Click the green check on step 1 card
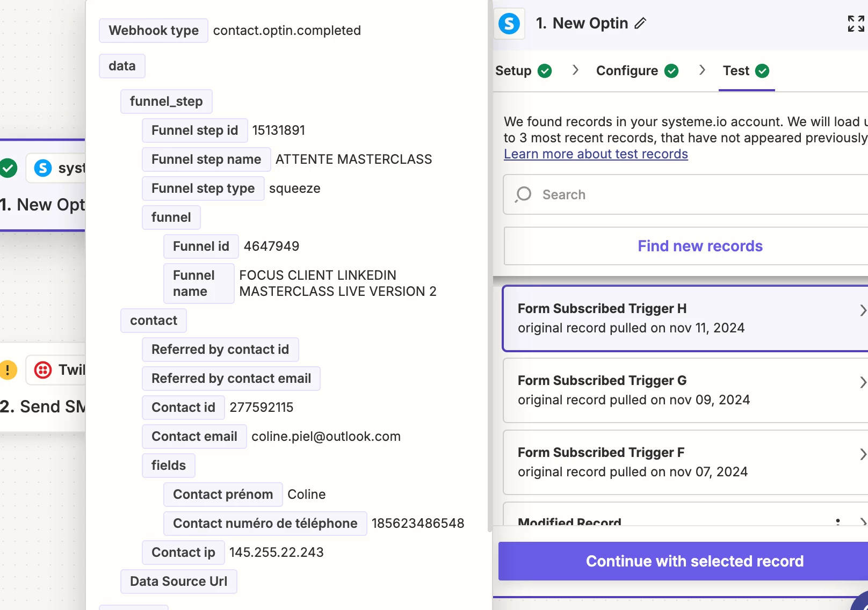Image resolution: width=868 pixels, height=610 pixels. 8,168
